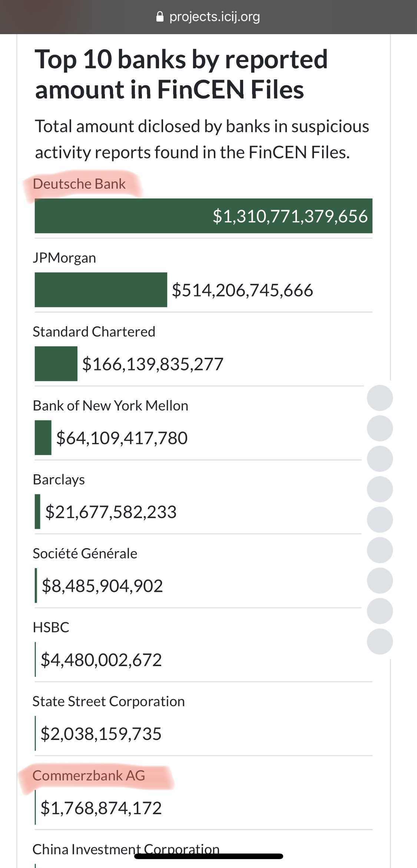Tap the $1,310,771,379,656 amount

click(x=290, y=216)
